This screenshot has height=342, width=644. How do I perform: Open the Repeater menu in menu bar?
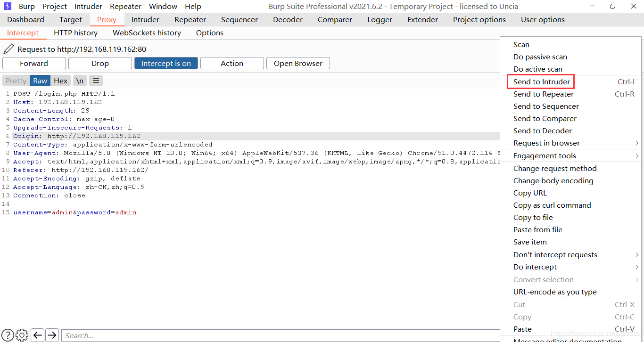[125, 6]
